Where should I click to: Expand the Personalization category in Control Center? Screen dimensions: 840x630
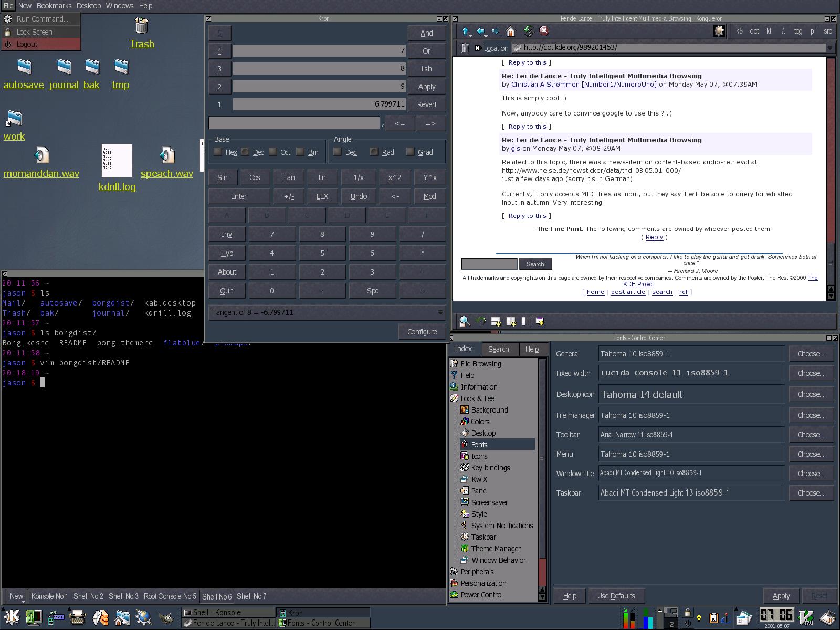pyautogui.click(x=478, y=583)
